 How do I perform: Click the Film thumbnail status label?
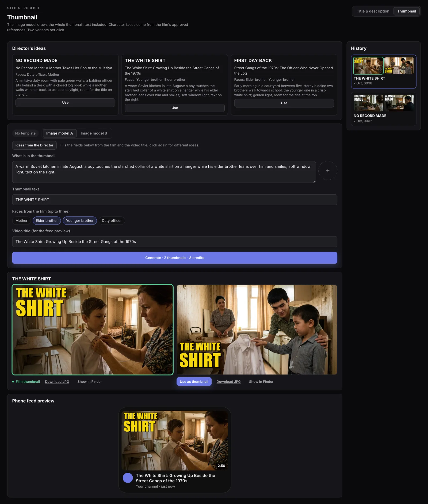tap(26, 382)
